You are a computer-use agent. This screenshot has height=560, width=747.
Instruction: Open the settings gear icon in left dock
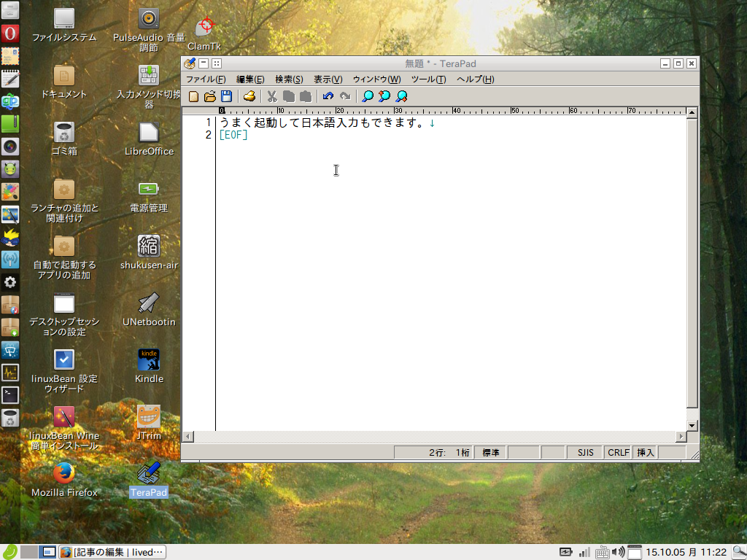click(x=10, y=282)
